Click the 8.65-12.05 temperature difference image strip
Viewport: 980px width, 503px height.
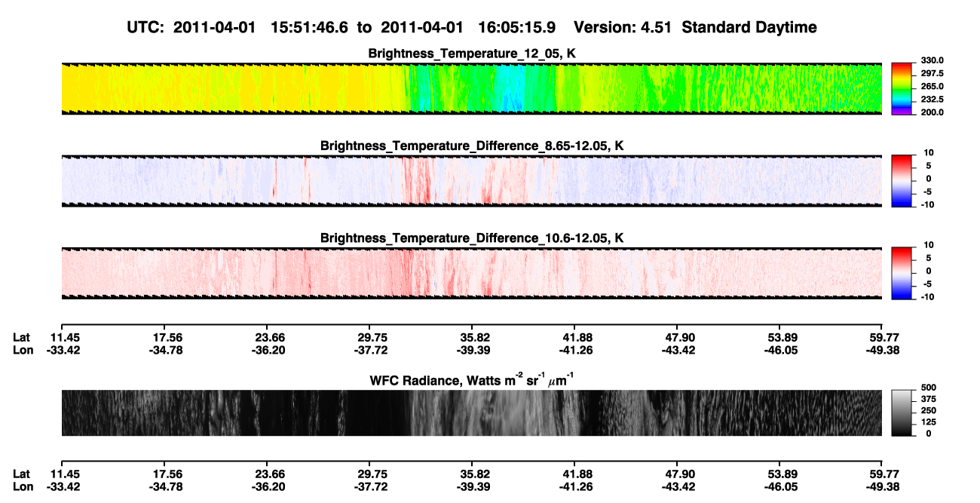tap(471, 180)
